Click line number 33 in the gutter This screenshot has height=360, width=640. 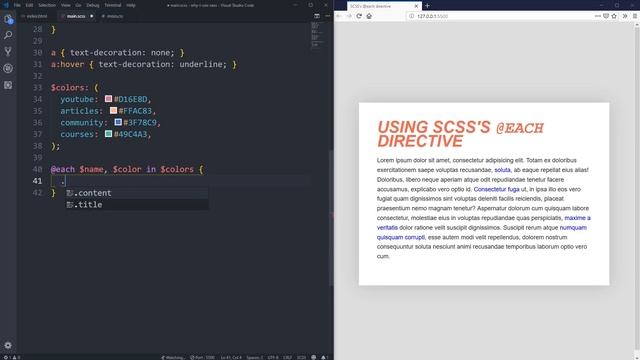[x=38, y=87]
